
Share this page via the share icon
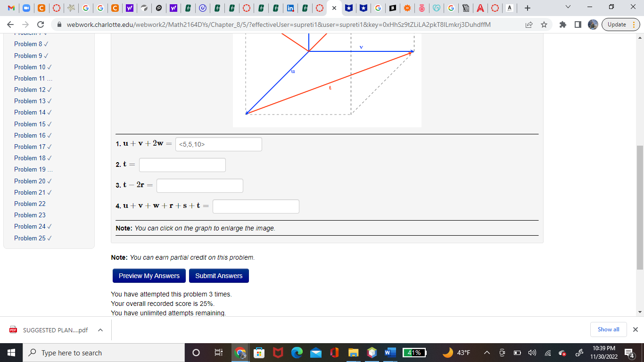[x=529, y=25]
